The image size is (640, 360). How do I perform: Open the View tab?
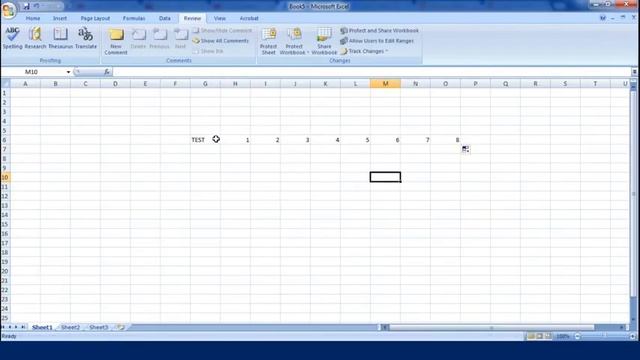pos(220,18)
